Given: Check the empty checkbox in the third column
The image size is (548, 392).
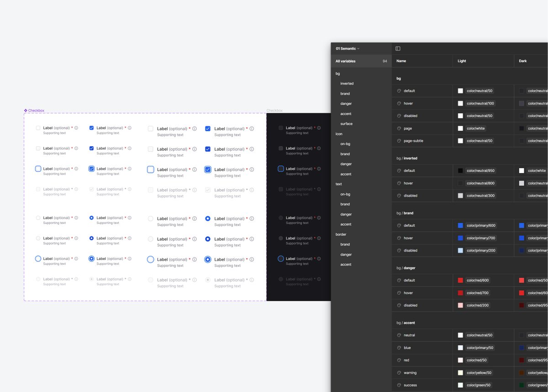Looking at the screenshot, I should tap(150, 128).
